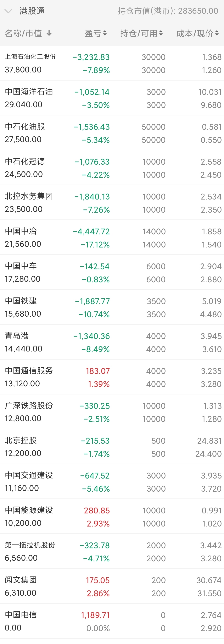Sort by 成本/现价 column arrows
Screen dimensions: 224x644
pyautogui.click(x=217, y=33)
